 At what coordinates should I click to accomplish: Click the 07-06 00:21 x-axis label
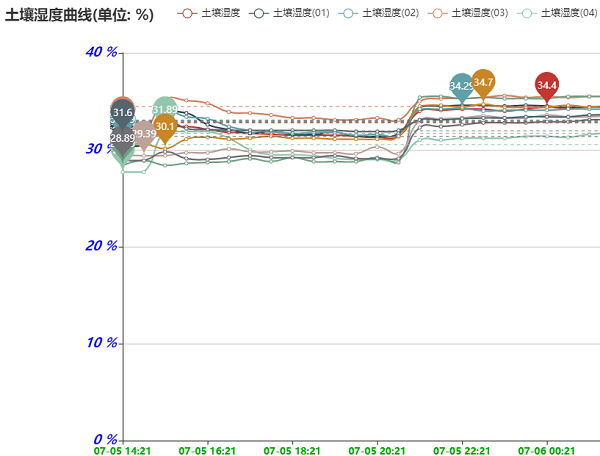[x=546, y=450]
